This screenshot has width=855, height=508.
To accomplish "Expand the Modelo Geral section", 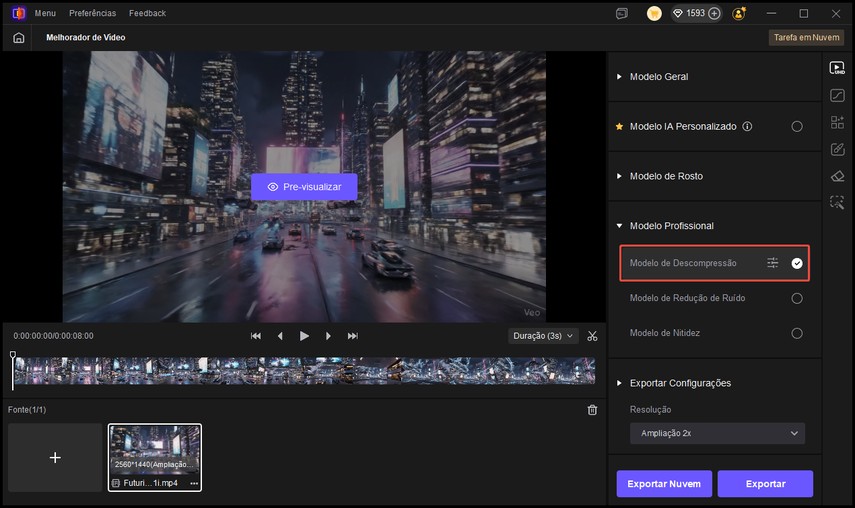I will pyautogui.click(x=658, y=77).
